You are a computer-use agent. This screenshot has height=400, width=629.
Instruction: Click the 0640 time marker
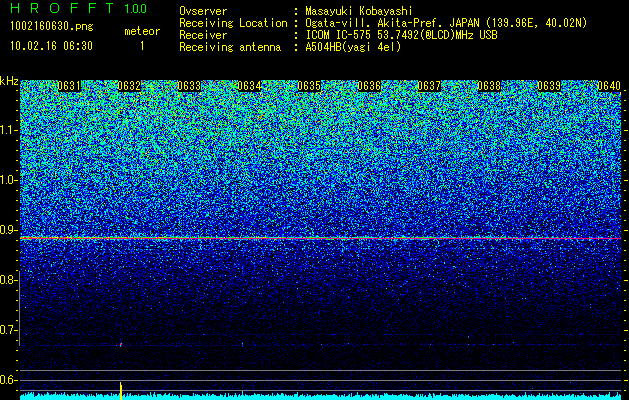(609, 86)
